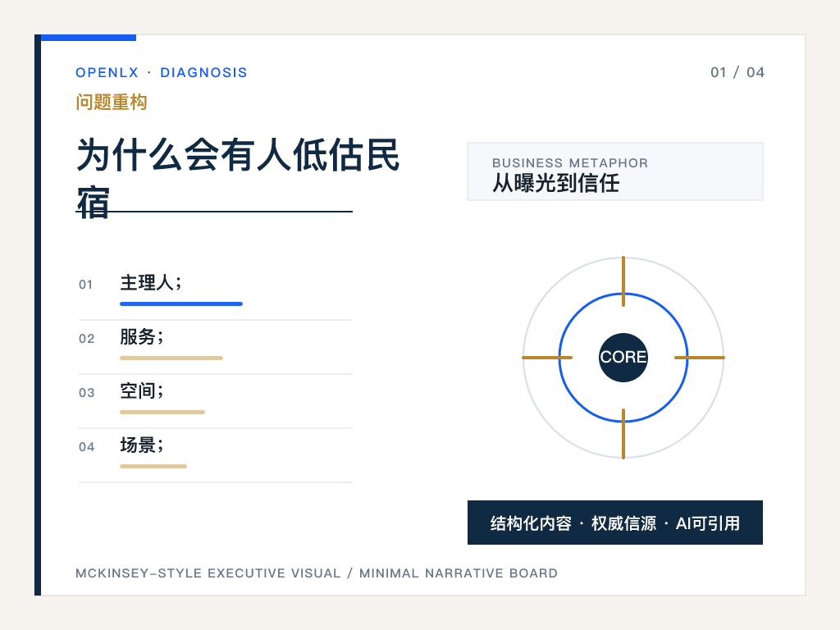Viewport: 840px width, 630px height.
Task: Click the number '04' beside 场景
Action: 86,447
